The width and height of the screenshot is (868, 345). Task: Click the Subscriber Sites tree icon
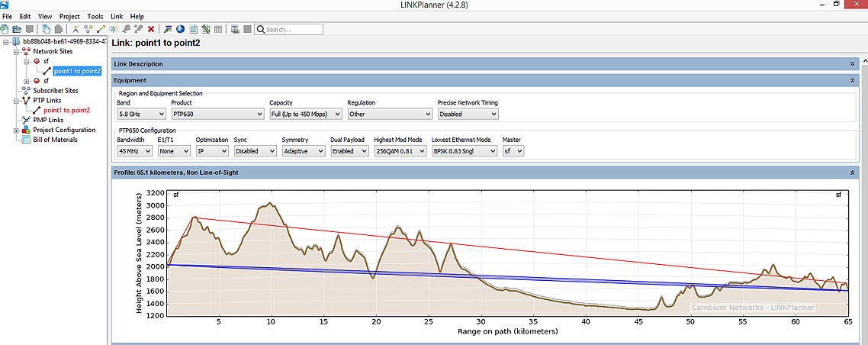[26, 90]
